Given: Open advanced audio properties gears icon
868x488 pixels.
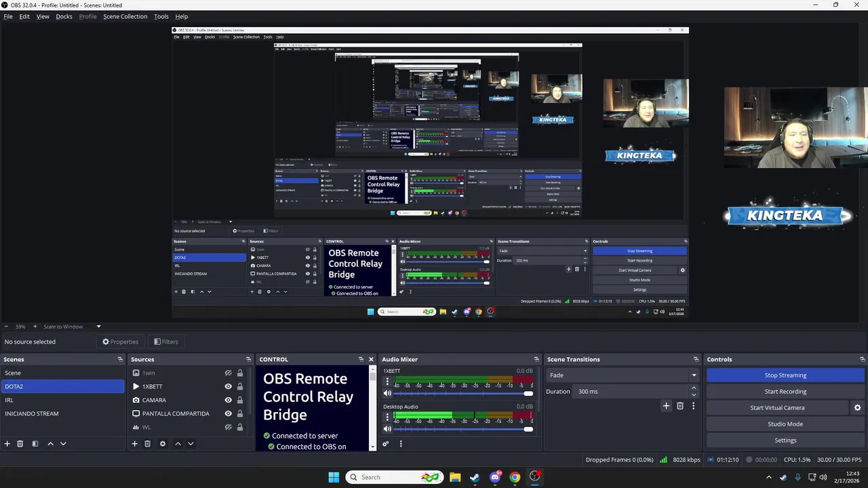Looking at the screenshot, I should click(x=385, y=444).
